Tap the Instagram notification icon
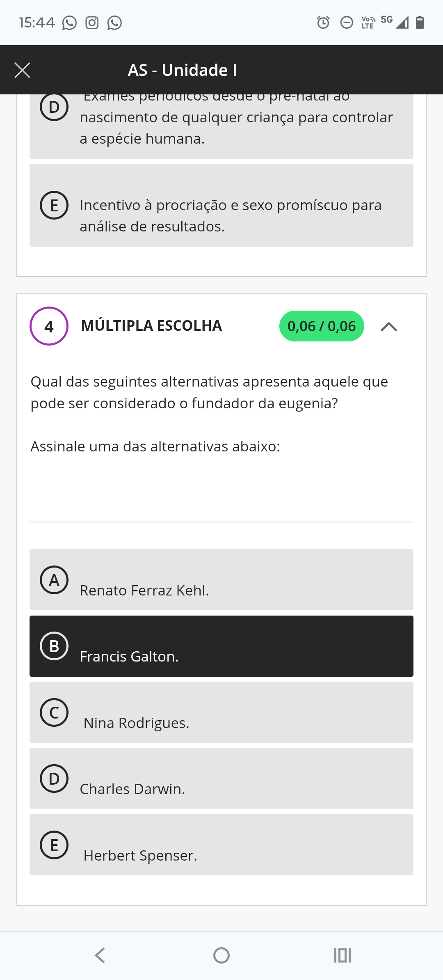 pos(92,23)
